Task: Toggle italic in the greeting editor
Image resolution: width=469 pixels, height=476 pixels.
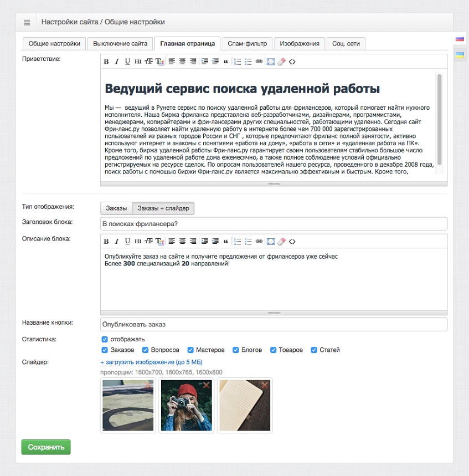Action: [117, 62]
